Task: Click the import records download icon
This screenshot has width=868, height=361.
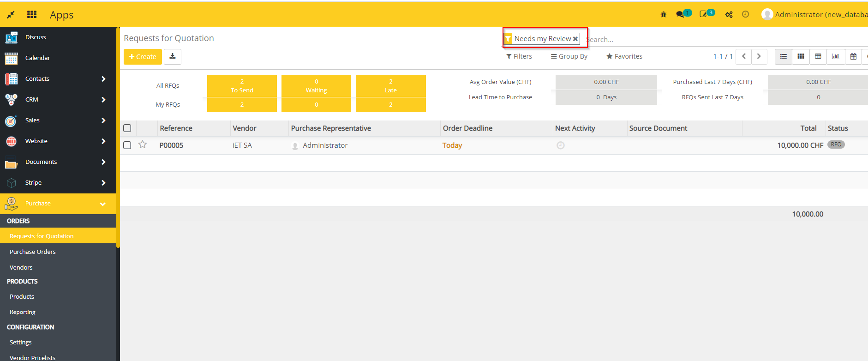Action: click(x=173, y=56)
